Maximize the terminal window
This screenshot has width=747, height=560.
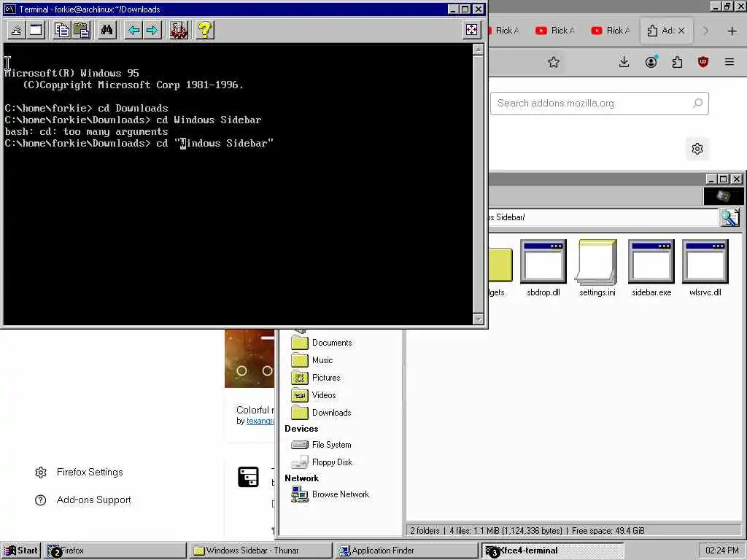(465, 9)
